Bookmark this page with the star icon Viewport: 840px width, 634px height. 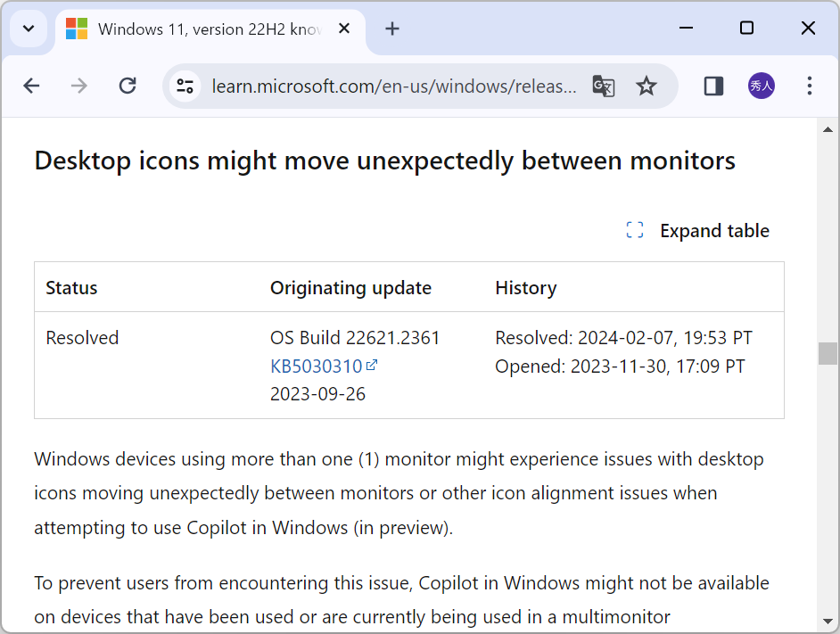tap(646, 86)
